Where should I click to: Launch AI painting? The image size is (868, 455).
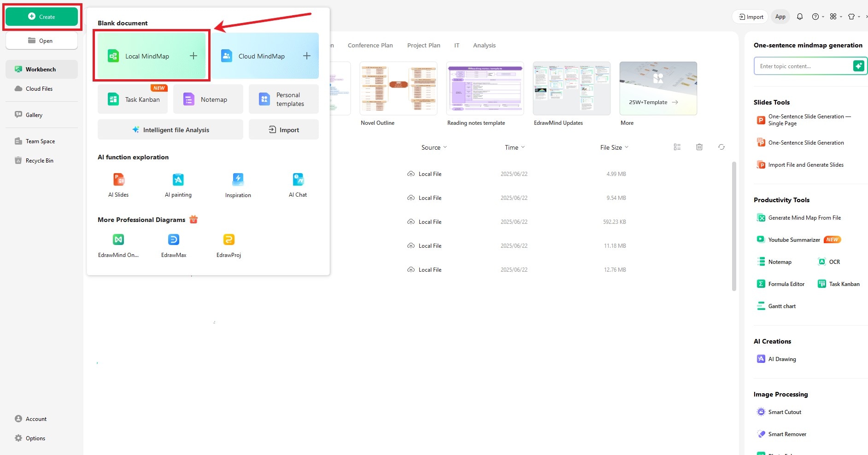(x=178, y=185)
